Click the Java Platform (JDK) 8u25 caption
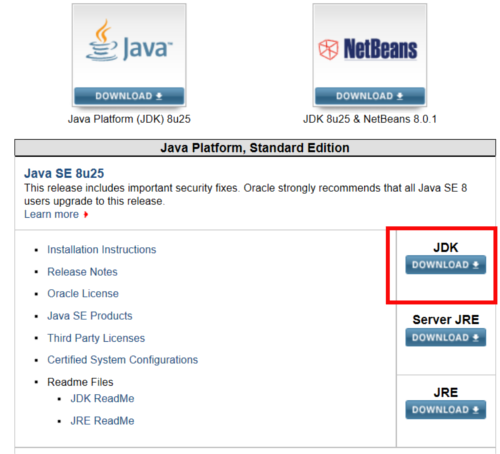This screenshot has width=500, height=454. [129, 119]
